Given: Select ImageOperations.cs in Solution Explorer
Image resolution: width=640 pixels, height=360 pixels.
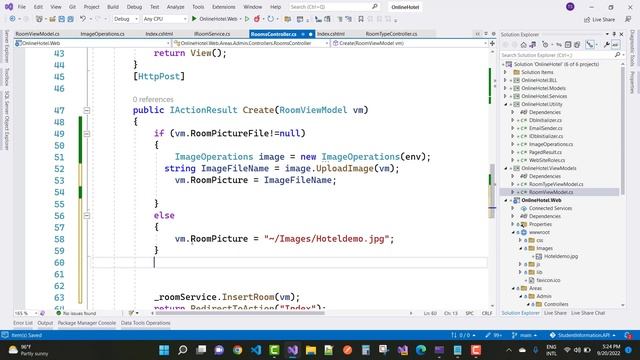Looking at the screenshot, I should coord(551,144).
